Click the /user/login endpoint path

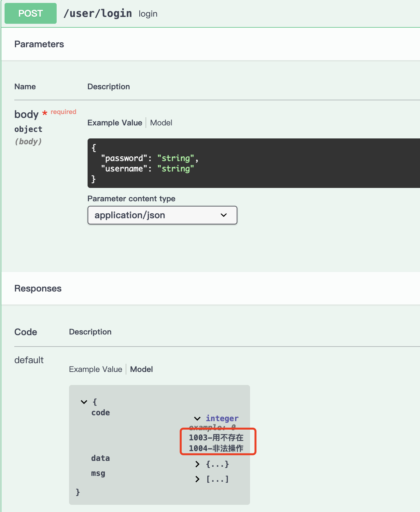[98, 13]
